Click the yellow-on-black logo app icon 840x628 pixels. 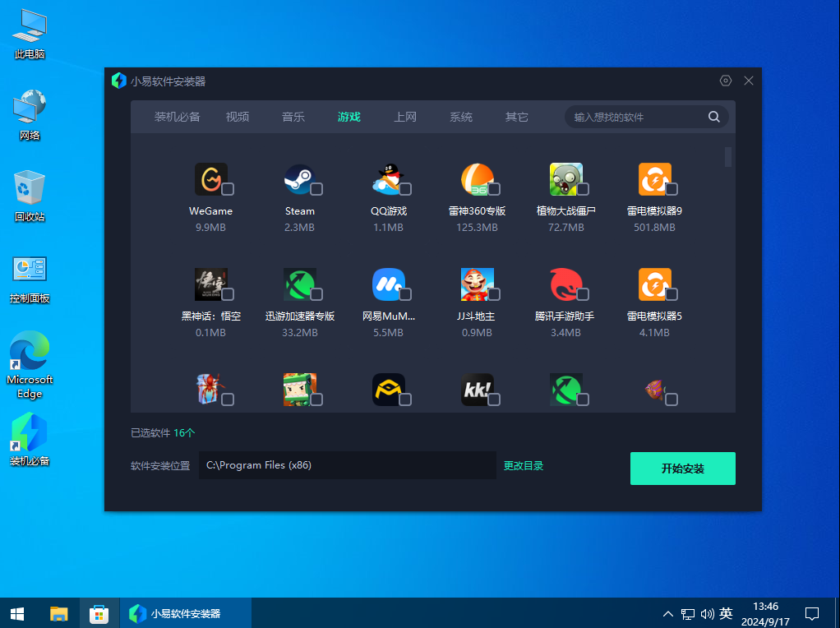(389, 390)
